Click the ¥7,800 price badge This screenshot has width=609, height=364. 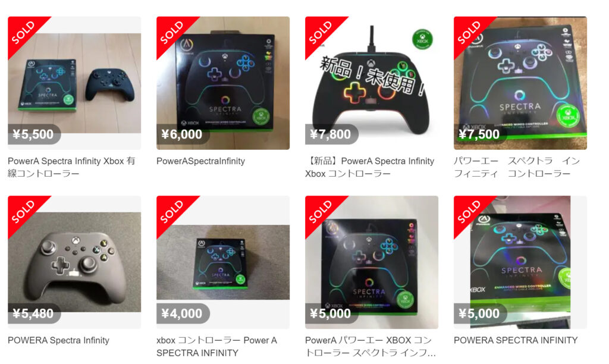coord(331,134)
